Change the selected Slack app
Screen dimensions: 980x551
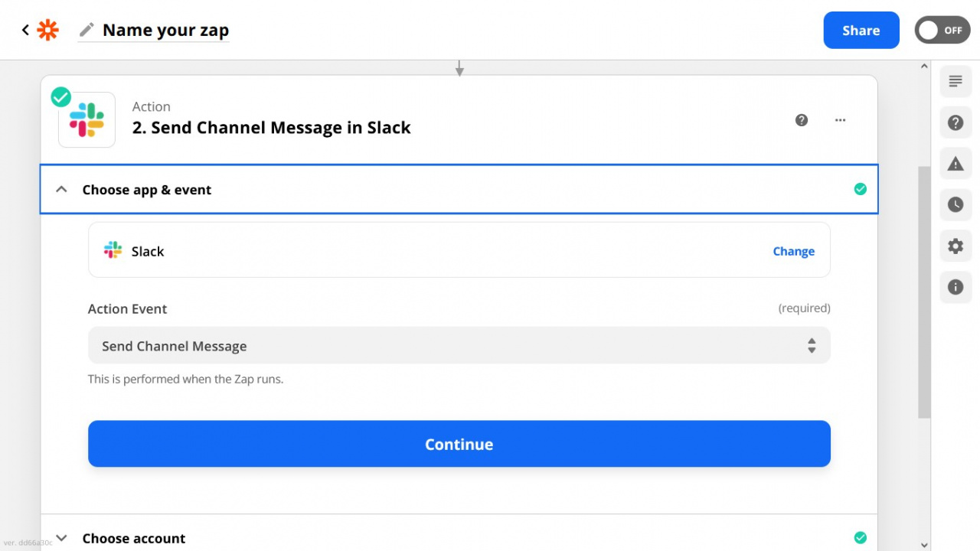click(x=793, y=251)
